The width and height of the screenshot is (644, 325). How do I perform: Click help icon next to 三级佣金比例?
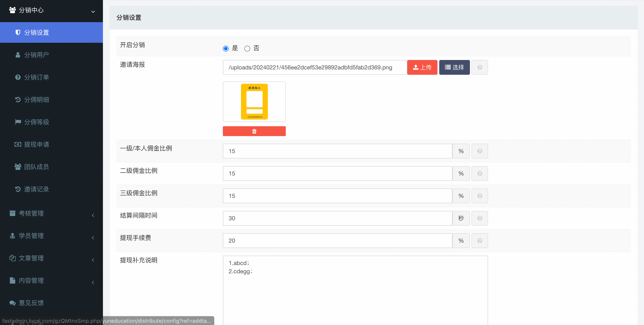point(479,196)
